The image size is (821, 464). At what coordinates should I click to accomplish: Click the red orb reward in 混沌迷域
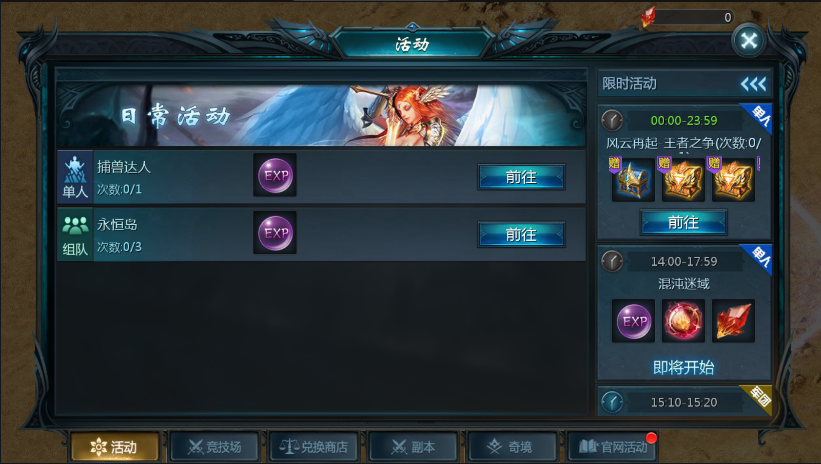[x=683, y=321]
